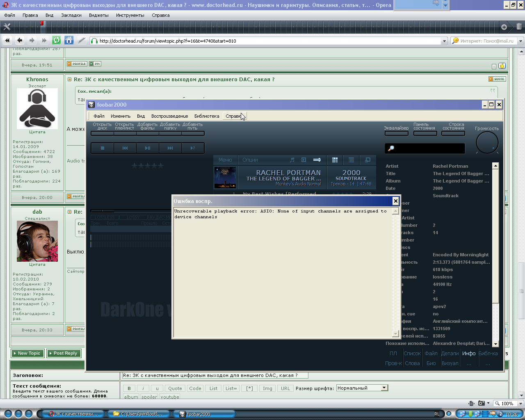
Task: Skip to previous track in foobar2000
Action: [125, 148]
